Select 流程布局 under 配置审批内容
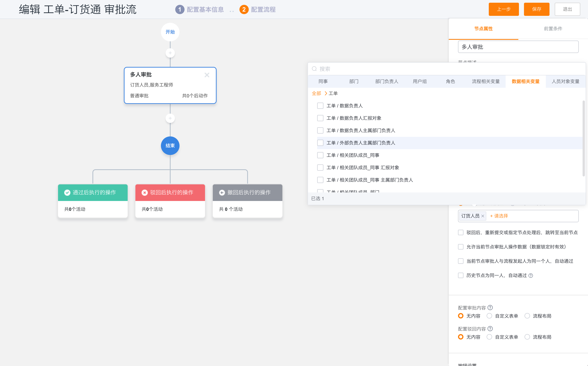This screenshot has height=366, width=588. [527, 316]
